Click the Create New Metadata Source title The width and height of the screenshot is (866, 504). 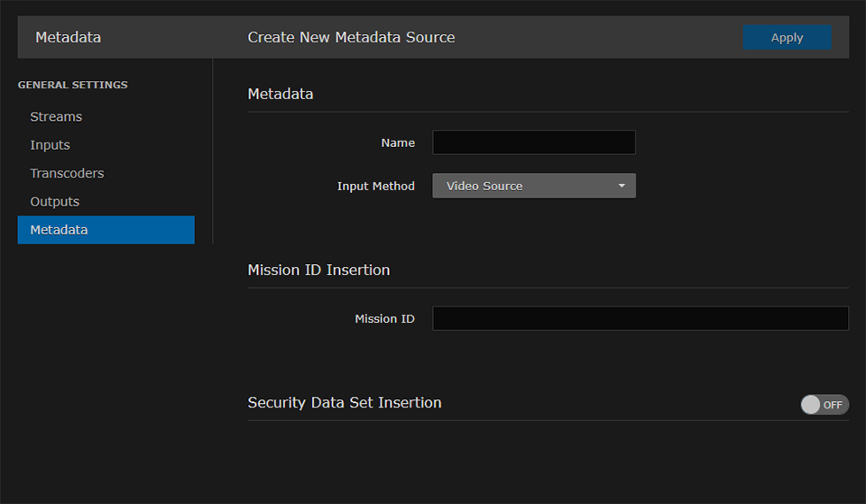351,38
